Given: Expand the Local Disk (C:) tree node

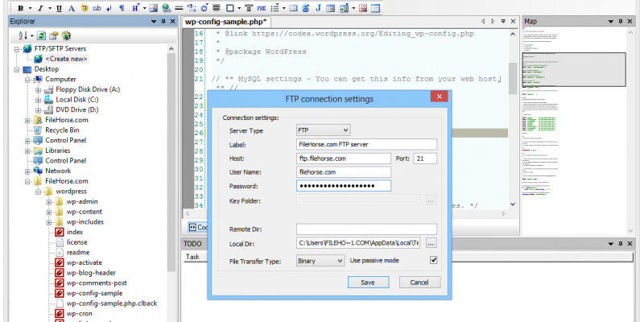Looking at the screenshot, I should [38, 100].
